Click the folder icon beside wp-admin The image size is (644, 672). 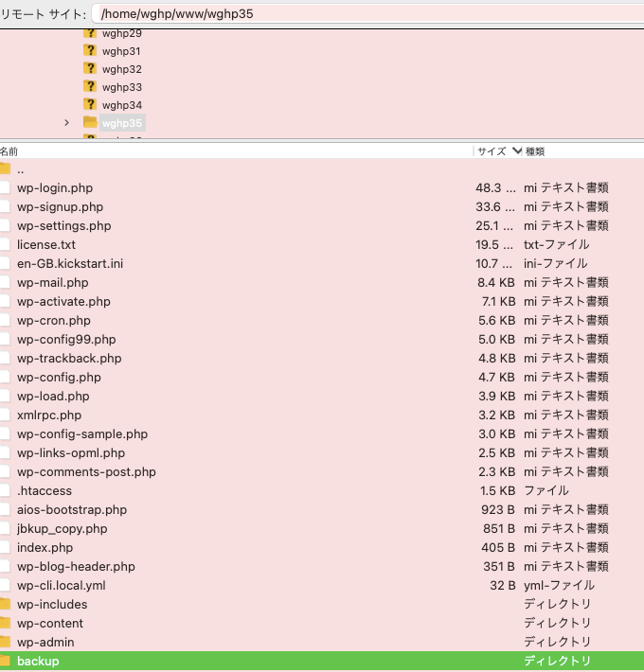pos(5,642)
